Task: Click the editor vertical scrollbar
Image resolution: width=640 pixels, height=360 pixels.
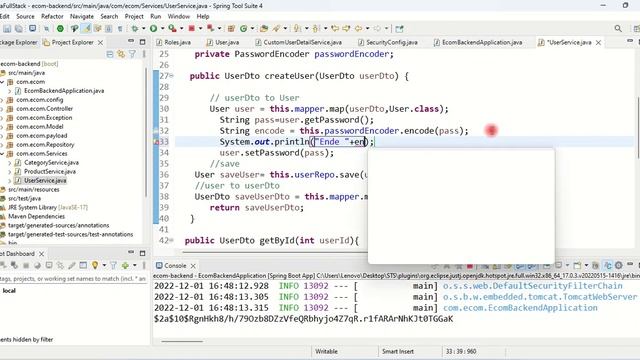Action: coord(637,128)
